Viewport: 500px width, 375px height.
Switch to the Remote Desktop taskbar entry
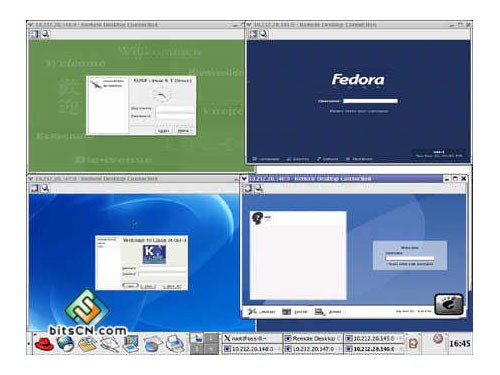pos(312,338)
